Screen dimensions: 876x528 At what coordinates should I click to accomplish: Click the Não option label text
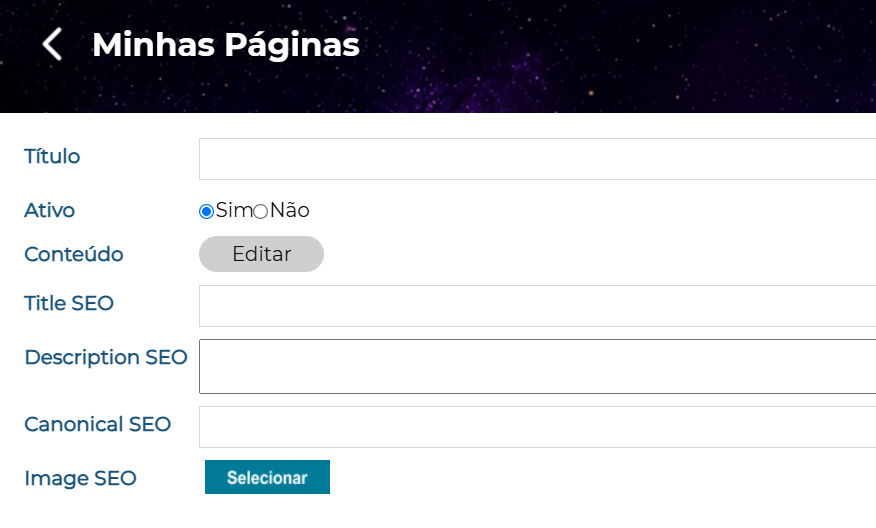(289, 211)
